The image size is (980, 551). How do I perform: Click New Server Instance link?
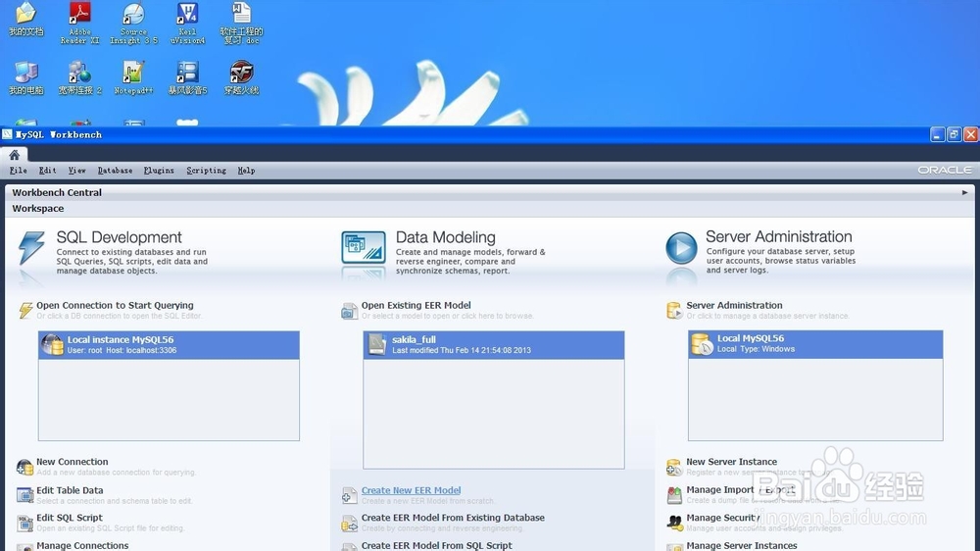[732, 462]
